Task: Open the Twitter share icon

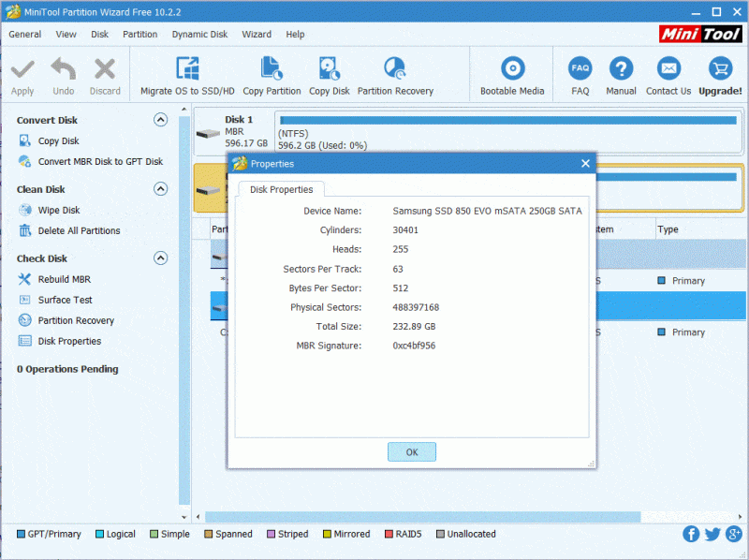Action: click(x=712, y=534)
